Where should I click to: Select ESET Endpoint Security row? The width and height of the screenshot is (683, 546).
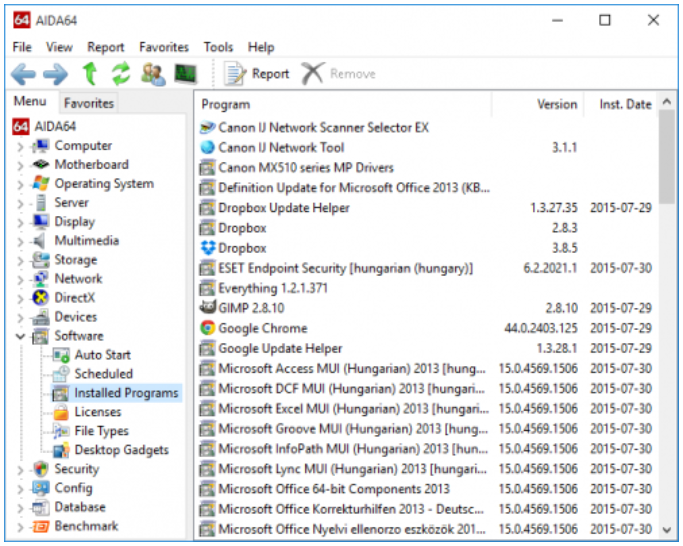pos(426,268)
